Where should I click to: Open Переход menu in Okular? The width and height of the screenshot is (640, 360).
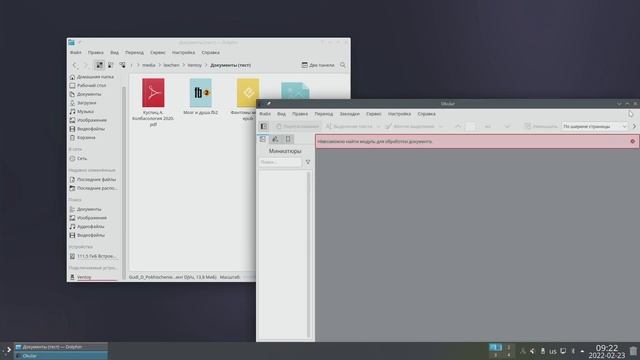click(324, 114)
